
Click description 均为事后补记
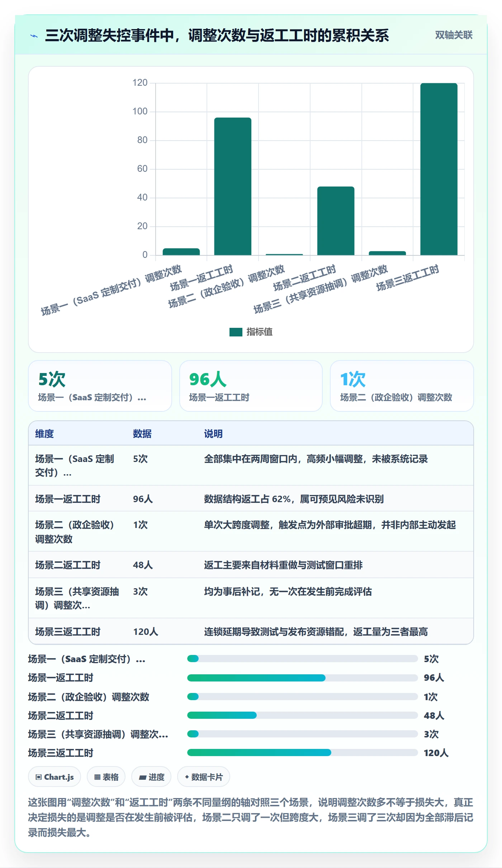[288, 591]
